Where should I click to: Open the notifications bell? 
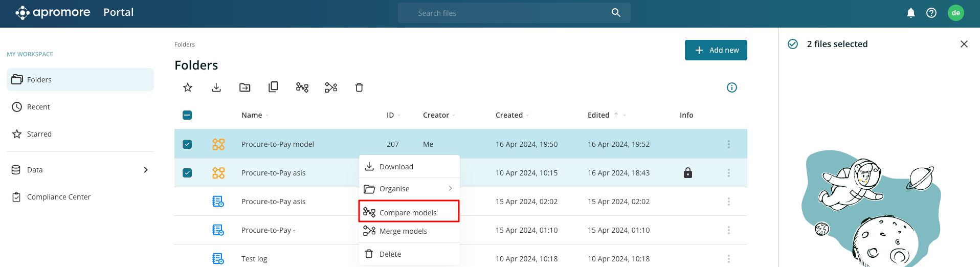910,13
